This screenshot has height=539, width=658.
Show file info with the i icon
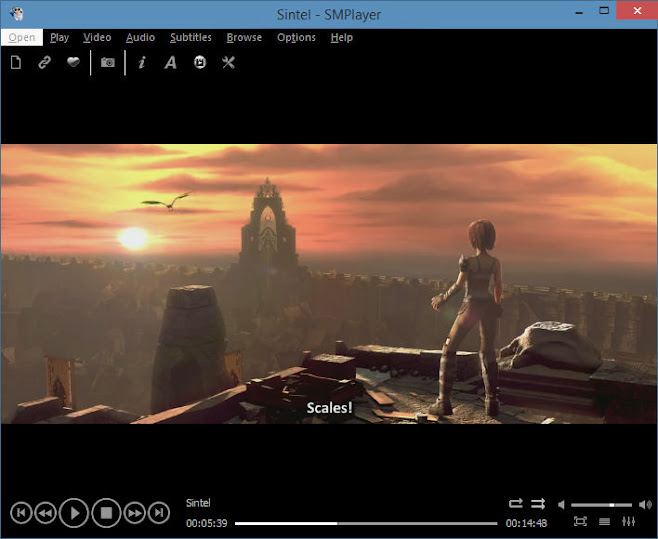[142, 63]
